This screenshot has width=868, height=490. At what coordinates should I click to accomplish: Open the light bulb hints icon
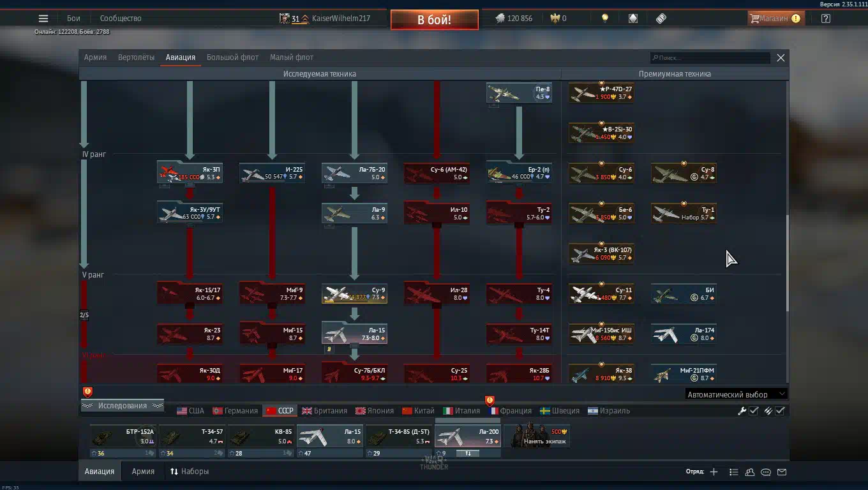605,19
